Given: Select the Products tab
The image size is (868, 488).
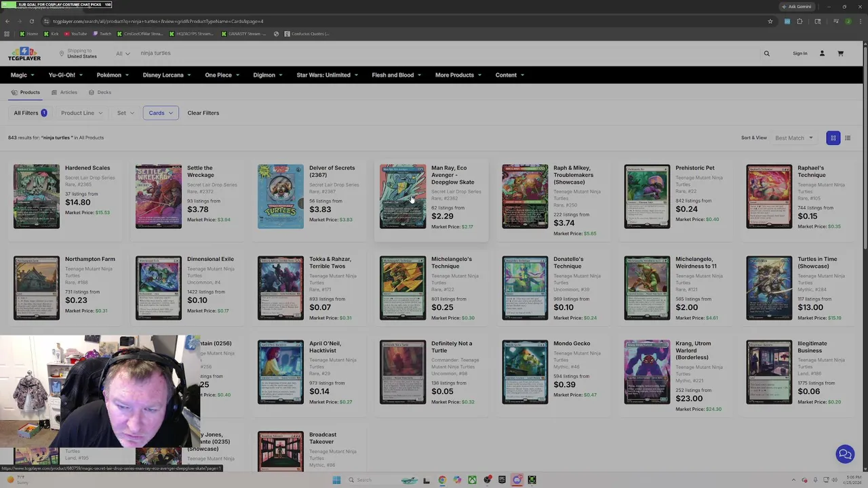Looking at the screenshot, I should [x=26, y=92].
